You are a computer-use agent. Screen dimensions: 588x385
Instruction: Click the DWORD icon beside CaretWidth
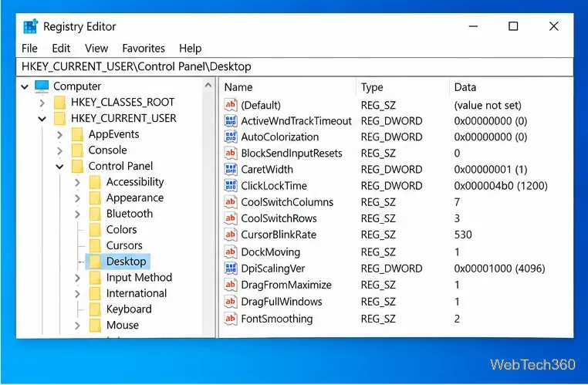(x=231, y=169)
